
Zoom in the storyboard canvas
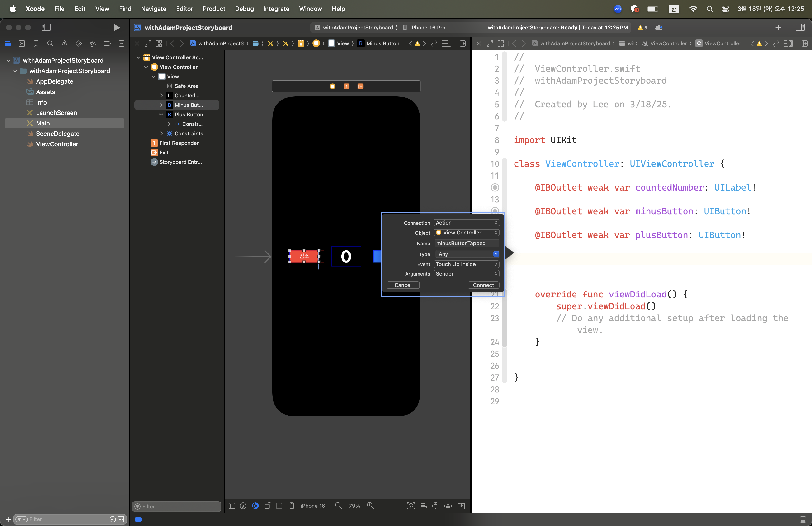(x=370, y=506)
